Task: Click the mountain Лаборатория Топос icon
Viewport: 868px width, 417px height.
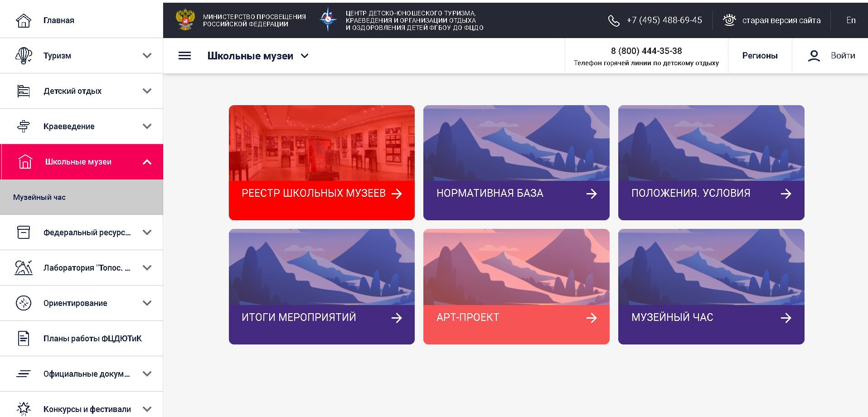Action: point(23,268)
